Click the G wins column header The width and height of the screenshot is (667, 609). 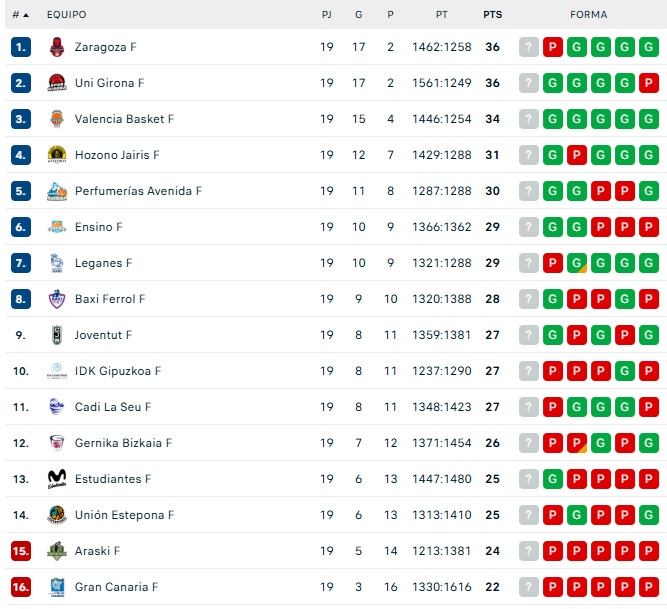(359, 15)
